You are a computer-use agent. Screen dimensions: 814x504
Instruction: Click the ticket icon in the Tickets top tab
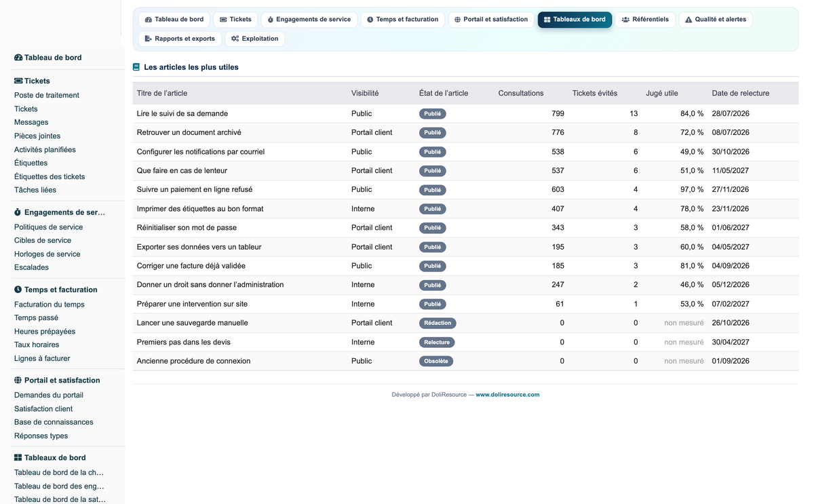click(223, 20)
